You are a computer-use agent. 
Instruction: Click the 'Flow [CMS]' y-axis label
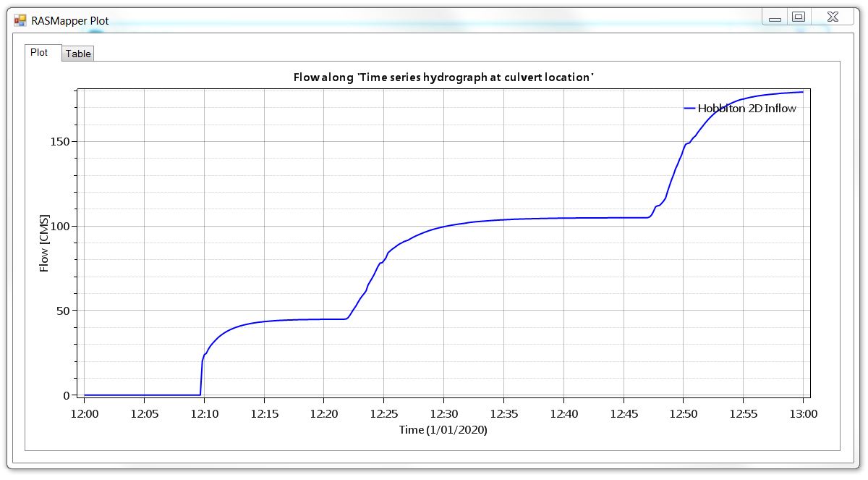point(44,243)
